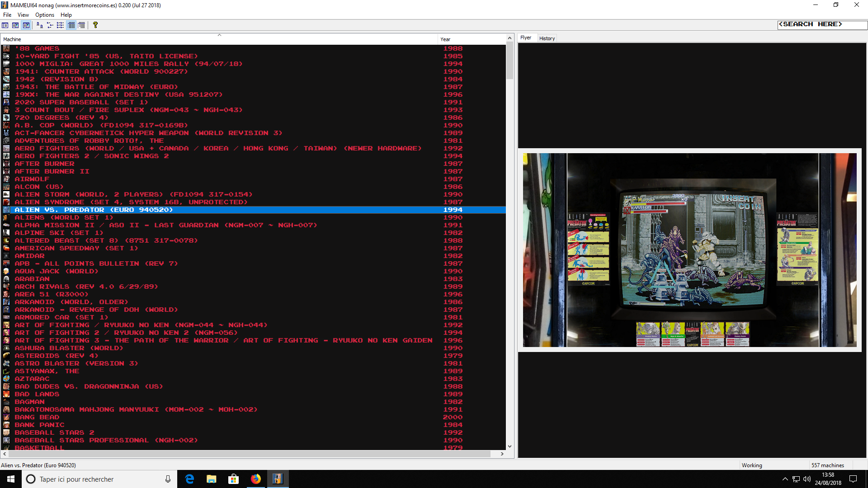
Task: Open the File menu
Action: 7,15
